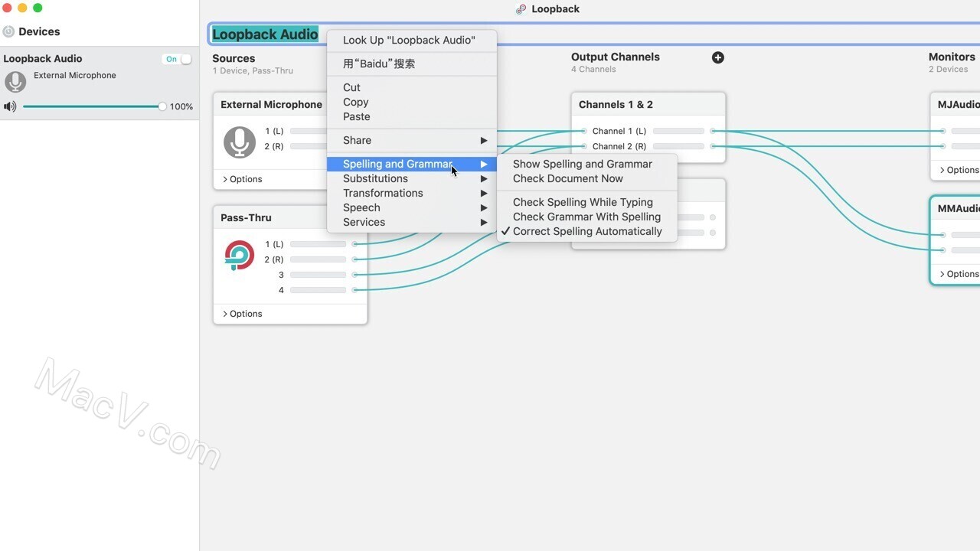Open the Substitutions submenu

[x=375, y=178]
